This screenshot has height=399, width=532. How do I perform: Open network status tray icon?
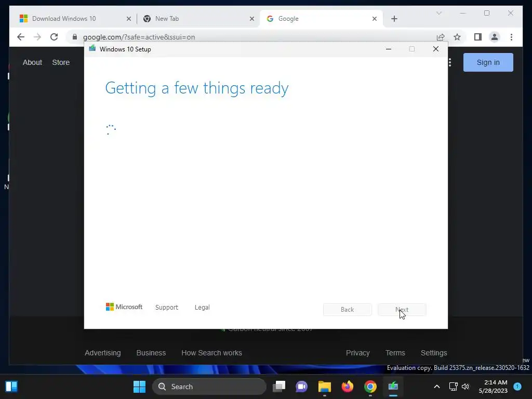tap(453, 387)
